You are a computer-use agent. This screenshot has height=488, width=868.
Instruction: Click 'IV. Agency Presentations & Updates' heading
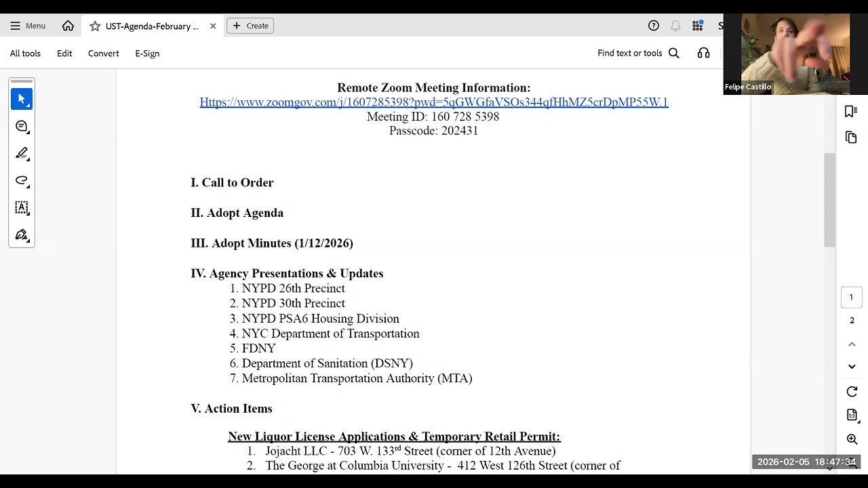(x=287, y=273)
